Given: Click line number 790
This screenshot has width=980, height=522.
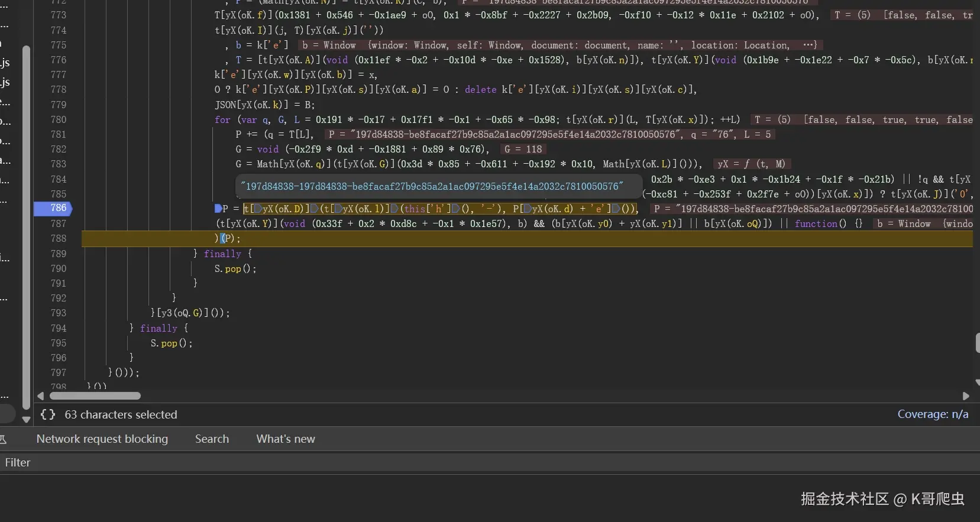Looking at the screenshot, I should (59, 268).
